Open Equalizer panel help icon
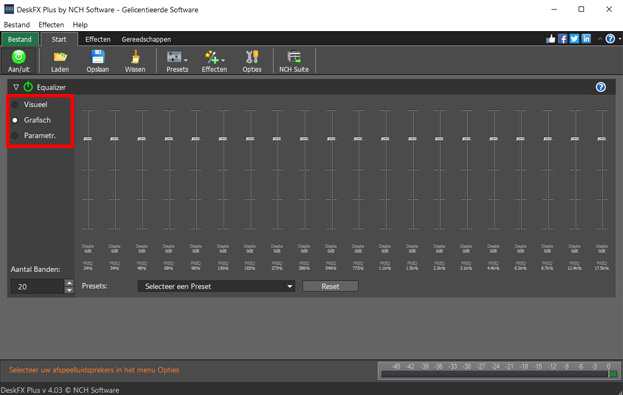This screenshot has width=623, height=395. tap(601, 87)
